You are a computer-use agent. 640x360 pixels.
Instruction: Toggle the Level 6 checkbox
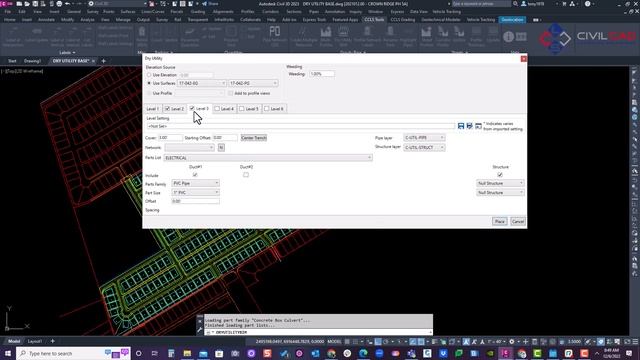(267, 109)
